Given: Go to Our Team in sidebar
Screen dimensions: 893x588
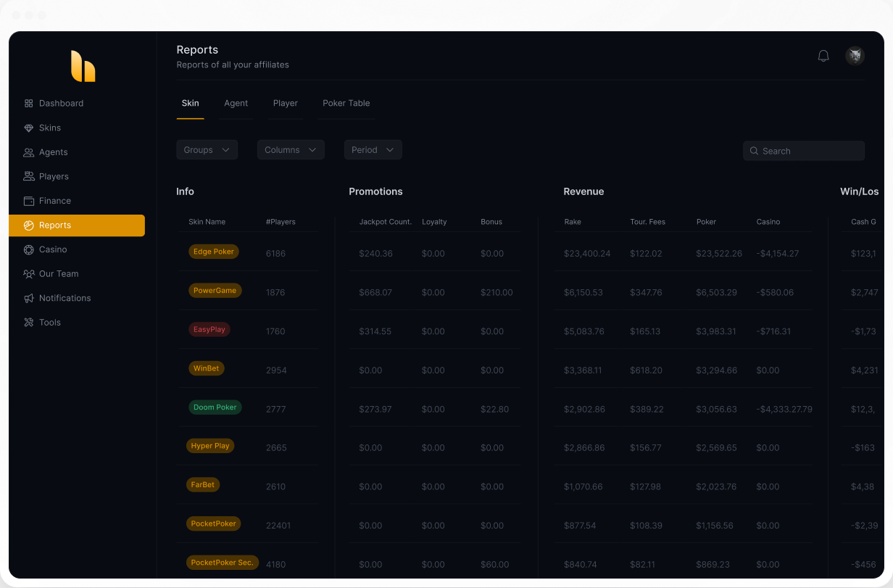Looking at the screenshot, I should [x=59, y=274].
